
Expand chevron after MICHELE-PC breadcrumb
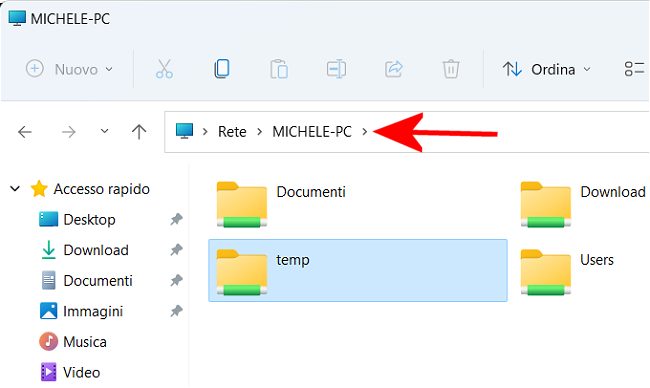[364, 132]
